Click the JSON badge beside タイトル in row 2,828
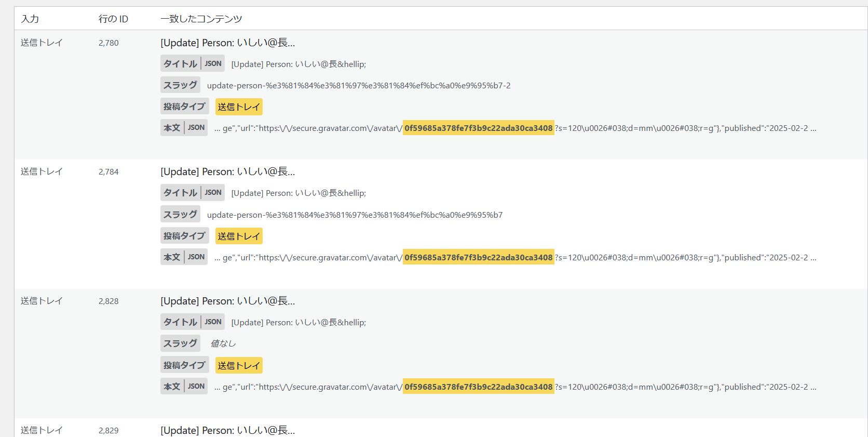The width and height of the screenshot is (868, 437). tap(213, 322)
